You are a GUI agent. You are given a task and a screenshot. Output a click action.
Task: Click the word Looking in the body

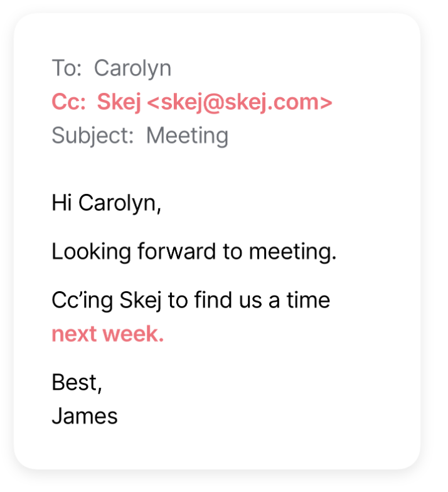(92, 252)
